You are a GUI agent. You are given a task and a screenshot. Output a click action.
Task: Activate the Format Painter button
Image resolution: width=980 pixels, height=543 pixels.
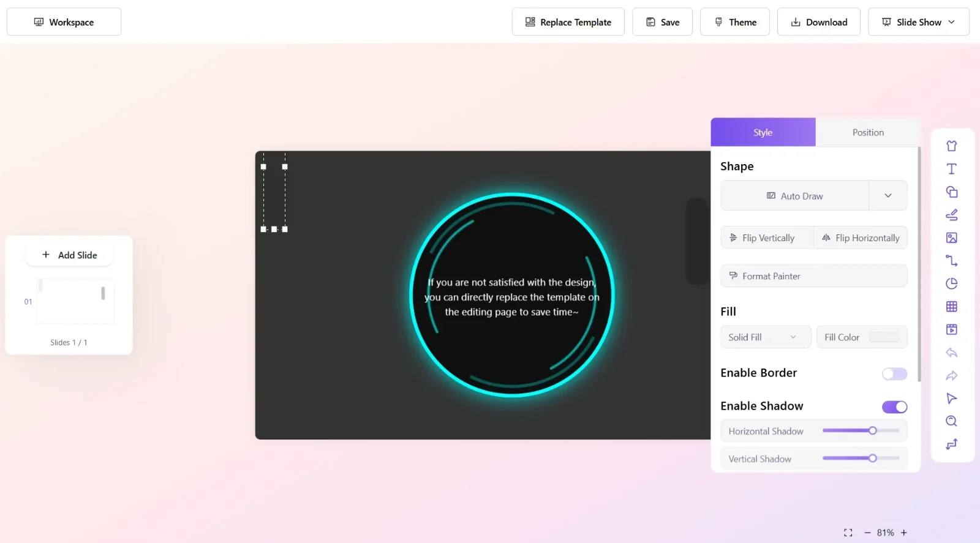pos(814,276)
